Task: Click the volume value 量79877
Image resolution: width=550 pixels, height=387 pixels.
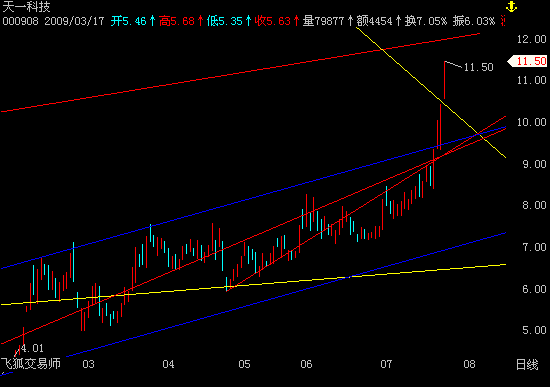Action: point(323,21)
